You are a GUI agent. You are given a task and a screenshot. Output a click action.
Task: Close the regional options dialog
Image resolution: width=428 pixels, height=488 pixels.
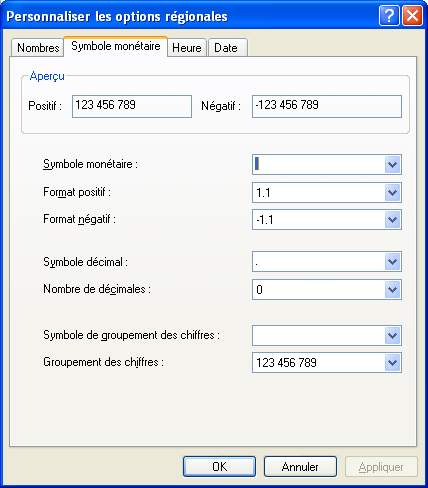point(412,15)
